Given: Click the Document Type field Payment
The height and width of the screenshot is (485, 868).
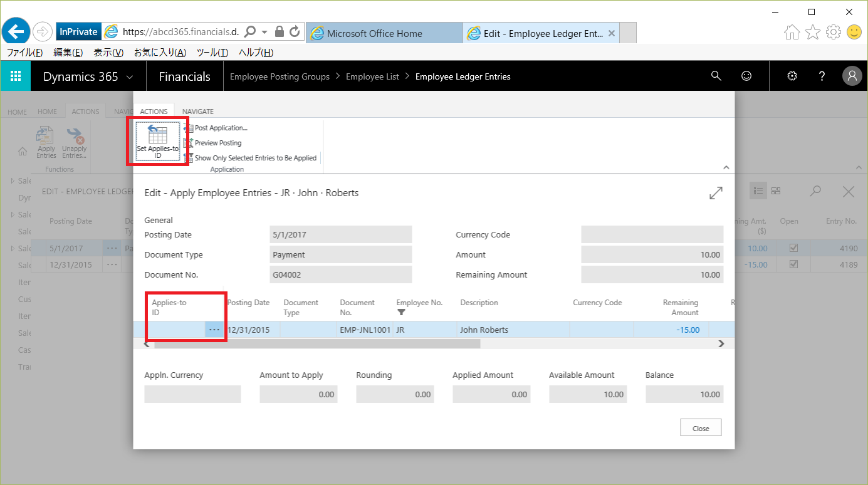Looking at the screenshot, I should coord(341,255).
